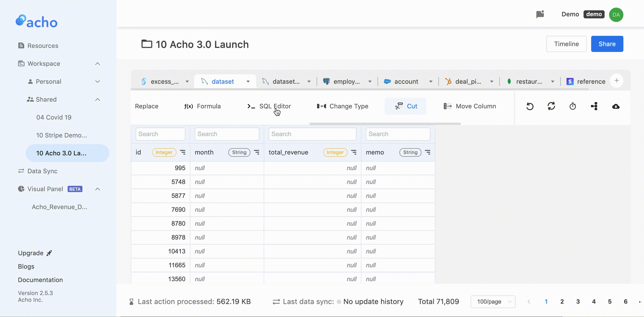This screenshot has height=317, width=644.
Task: Click the Change Type icon
Action: point(322,106)
